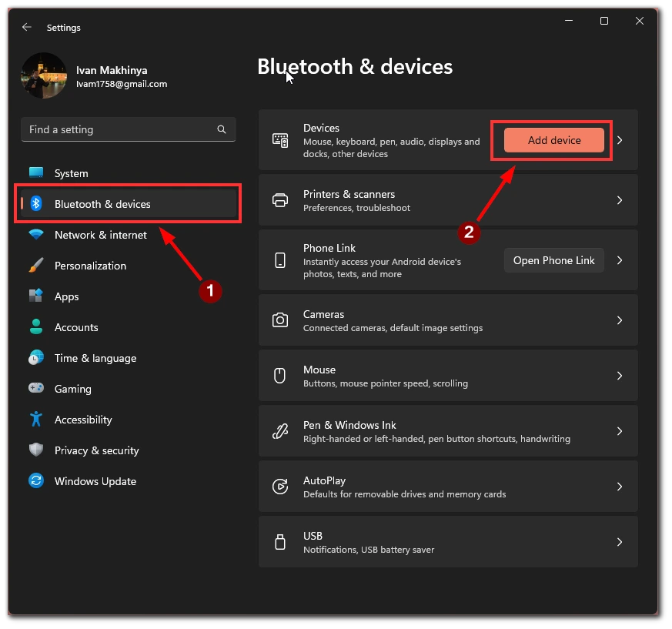672x629 pixels.
Task: Expand the Mouse row chevron
Action: coord(620,376)
